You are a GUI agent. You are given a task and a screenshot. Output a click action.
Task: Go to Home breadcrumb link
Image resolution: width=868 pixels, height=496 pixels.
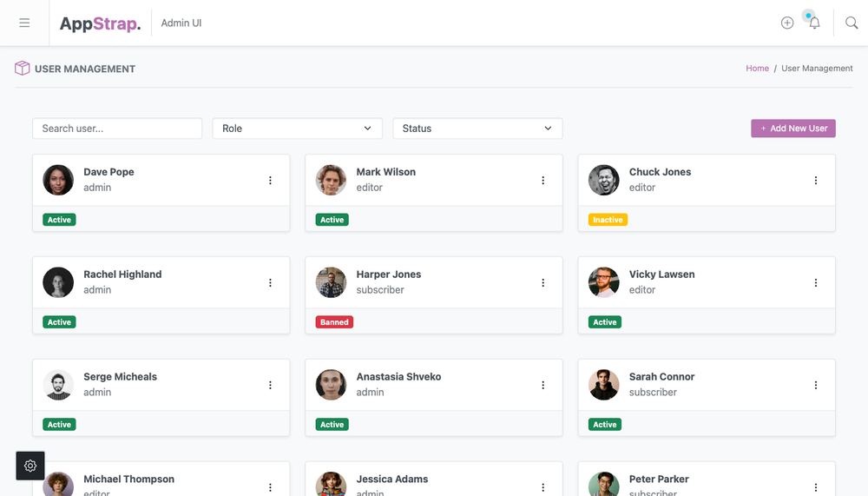tap(757, 68)
